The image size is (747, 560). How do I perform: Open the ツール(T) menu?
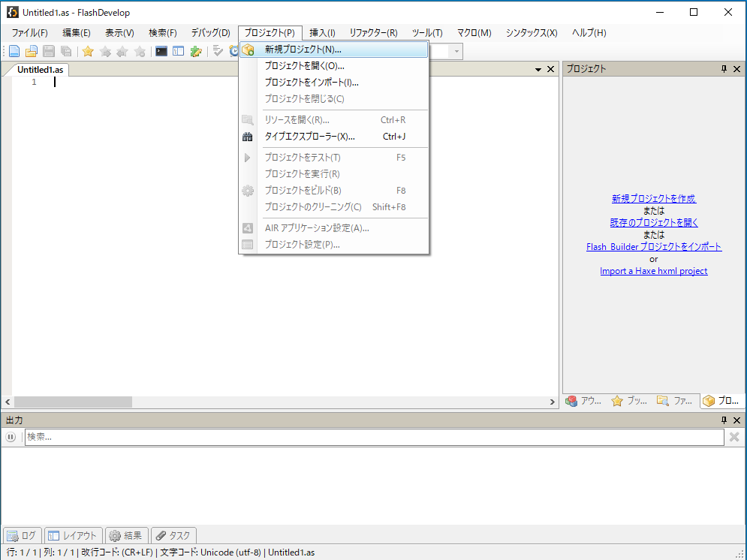pos(427,33)
